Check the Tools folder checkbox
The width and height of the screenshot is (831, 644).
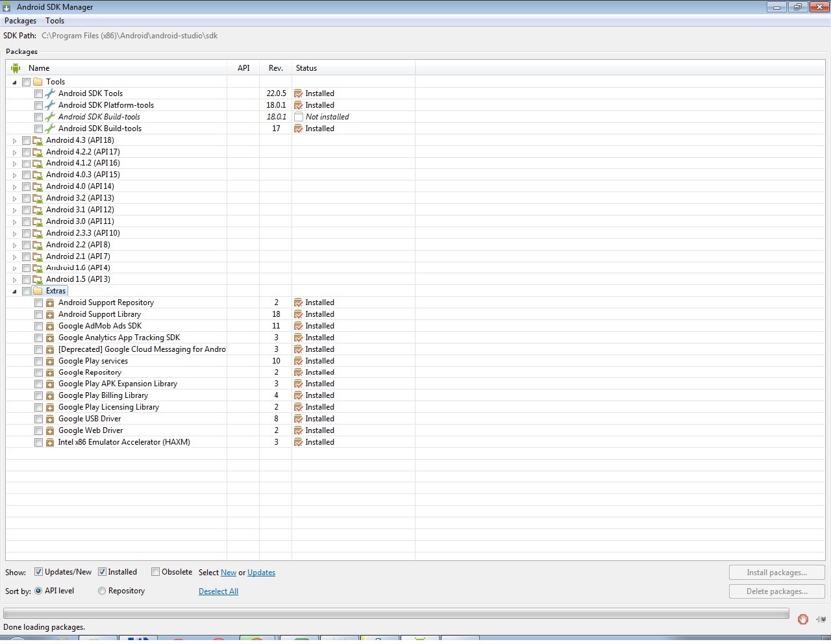click(27, 82)
